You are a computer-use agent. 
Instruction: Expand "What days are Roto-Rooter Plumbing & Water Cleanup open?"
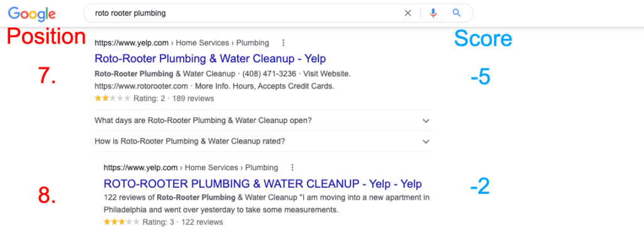(264, 121)
